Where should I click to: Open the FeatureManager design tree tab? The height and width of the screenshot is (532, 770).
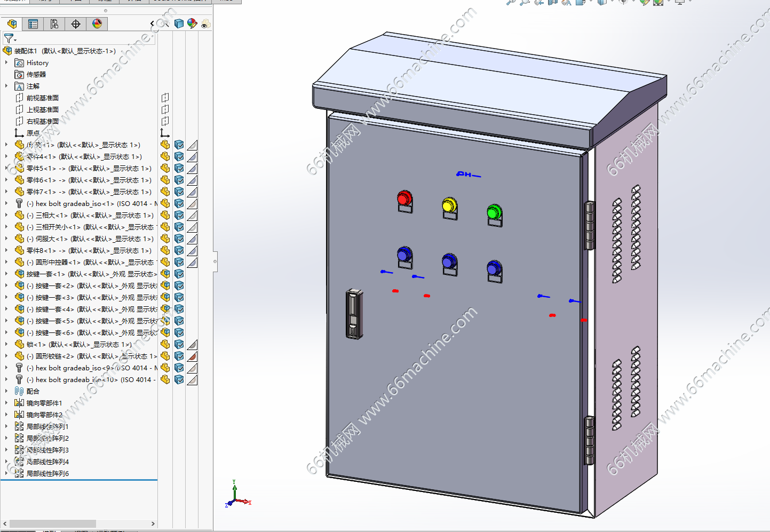point(12,23)
